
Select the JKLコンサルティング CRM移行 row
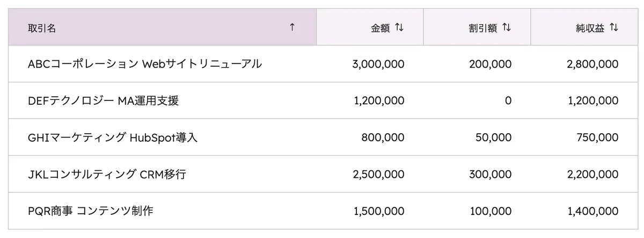tap(107, 174)
